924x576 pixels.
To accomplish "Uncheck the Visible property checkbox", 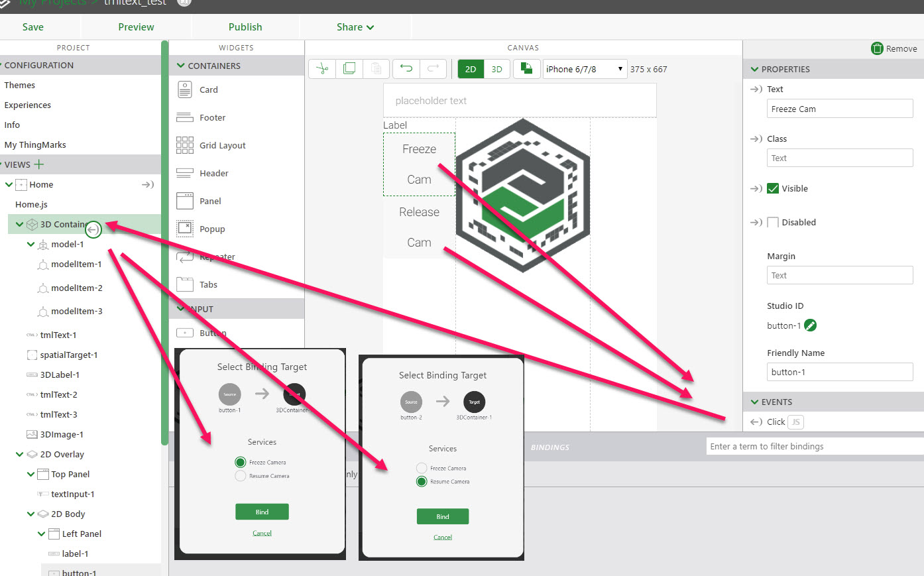I will coord(773,188).
